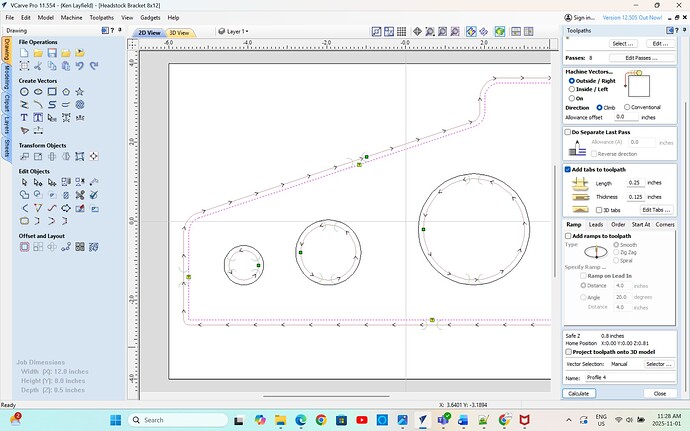The image size is (690, 431).
Task: Select Inside / Left machine vectors option
Action: (572, 89)
